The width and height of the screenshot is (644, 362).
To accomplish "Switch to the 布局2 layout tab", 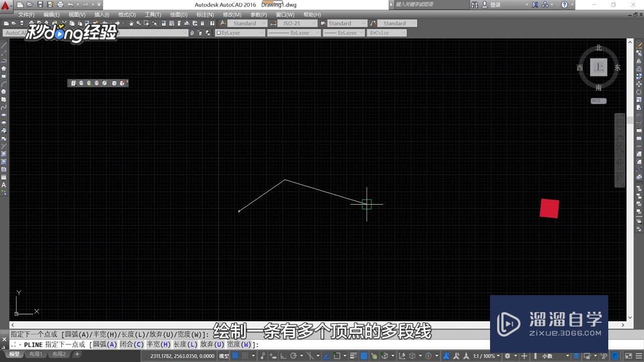I will (x=59, y=354).
